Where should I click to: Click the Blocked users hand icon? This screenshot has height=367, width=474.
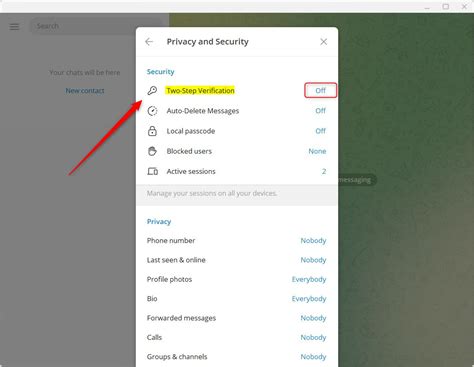152,151
